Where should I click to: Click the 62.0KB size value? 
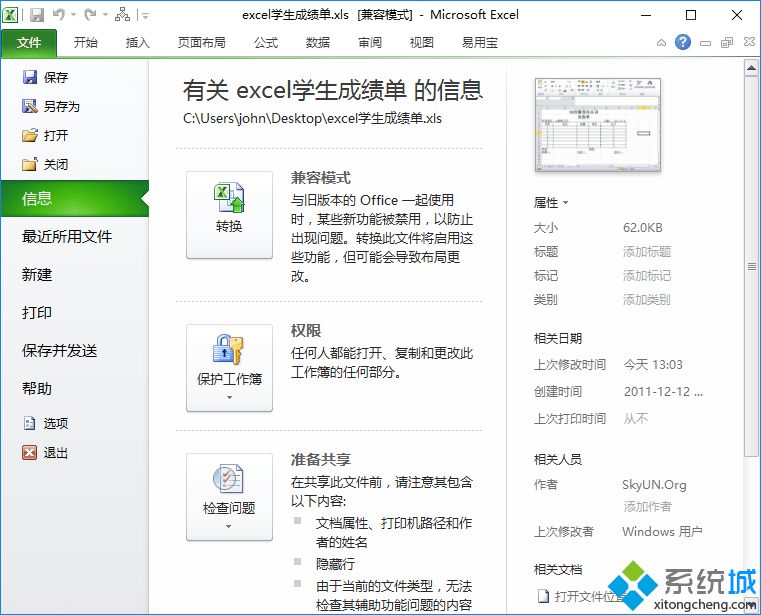(x=643, y=228)
